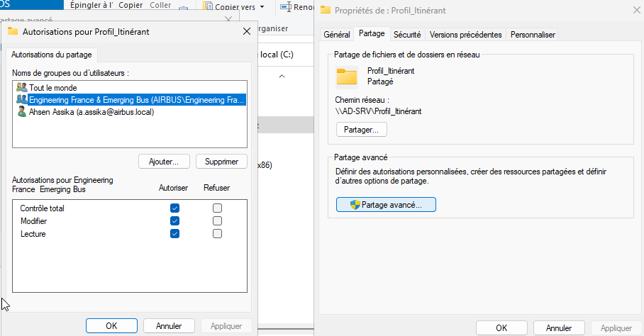Confirm with OK in Autorisations dialog
This screenshot has height=336, width=644.
pyautogui.click(x=111, y=326)
